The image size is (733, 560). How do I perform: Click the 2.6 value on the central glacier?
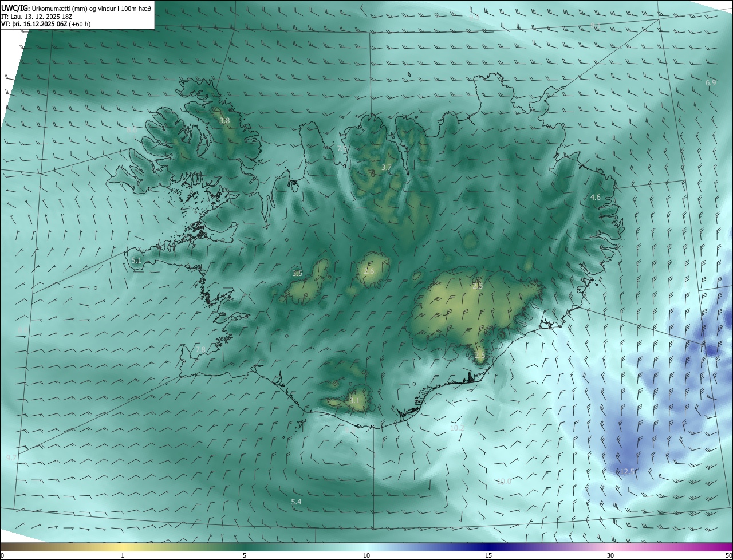[x=369, y=271]
